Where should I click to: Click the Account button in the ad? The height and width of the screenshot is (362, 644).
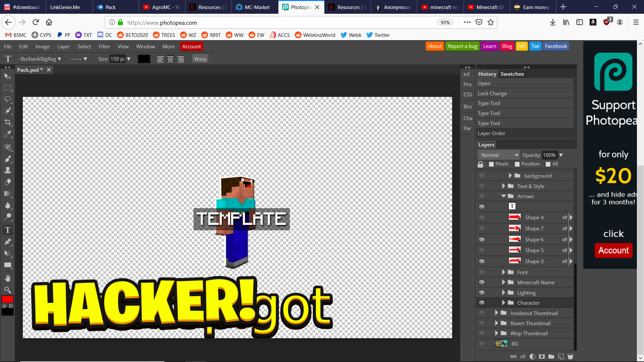point(613,250)
